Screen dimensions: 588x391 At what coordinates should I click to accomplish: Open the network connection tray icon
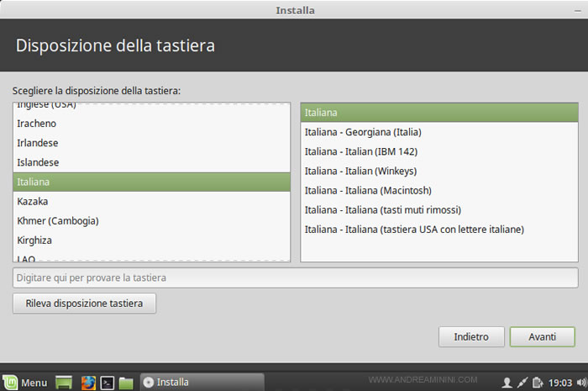(x=522, y=383)
